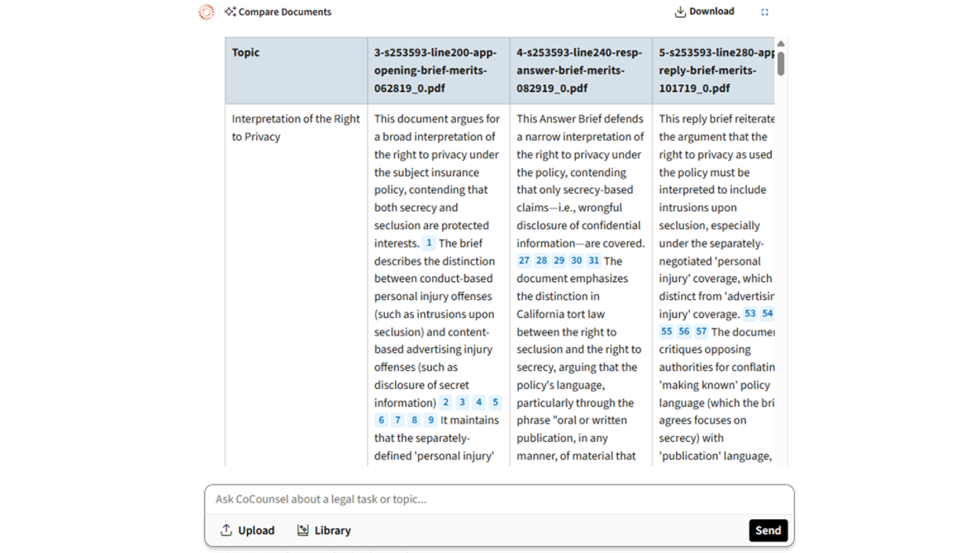Click the scroll up arrow

click(780, 44)
